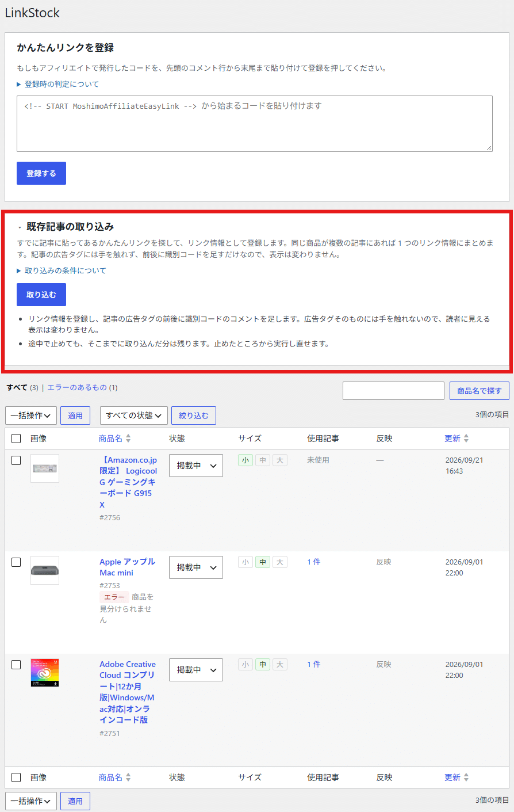Select size 大 for the Logicool row
The height and width of the screenshot is (812, 514).
click(280, 460)
